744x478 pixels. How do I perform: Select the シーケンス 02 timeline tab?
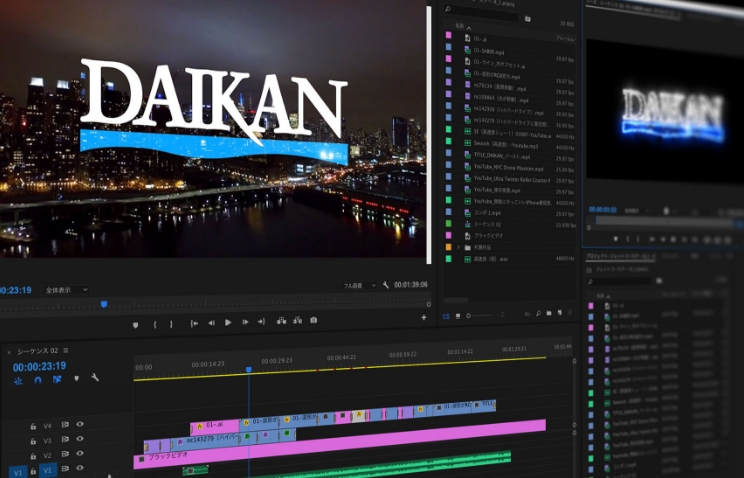coord(37,351)
